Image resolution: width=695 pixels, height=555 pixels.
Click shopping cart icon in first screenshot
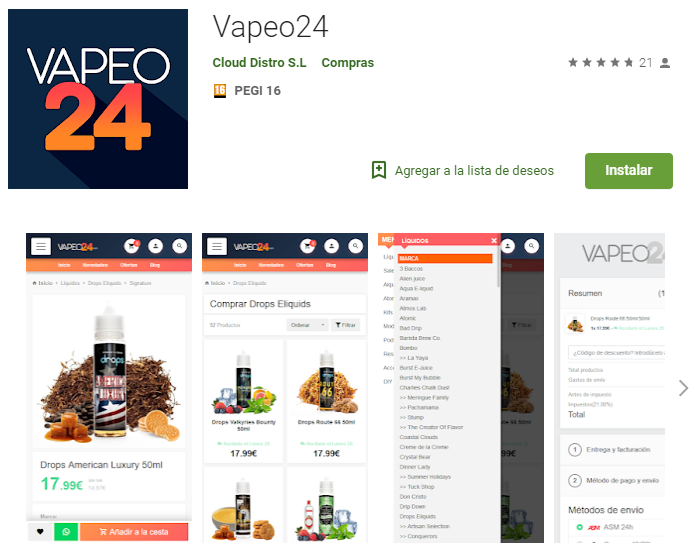pos(132,246)
